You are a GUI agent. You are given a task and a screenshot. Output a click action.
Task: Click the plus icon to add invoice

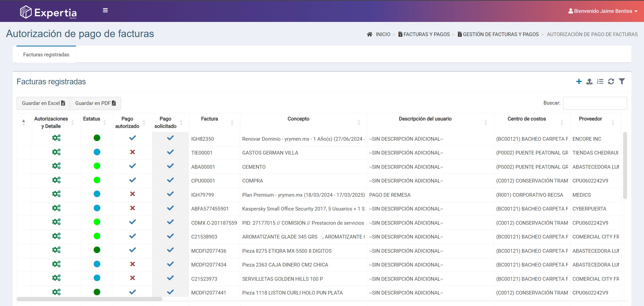(x=579, y=82)
